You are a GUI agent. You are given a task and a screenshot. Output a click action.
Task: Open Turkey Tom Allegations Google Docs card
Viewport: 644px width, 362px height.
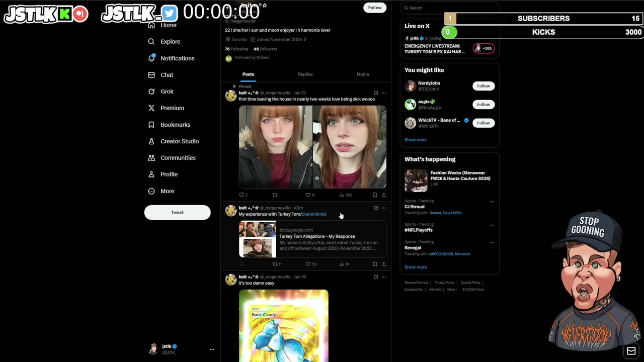(312, 239)
